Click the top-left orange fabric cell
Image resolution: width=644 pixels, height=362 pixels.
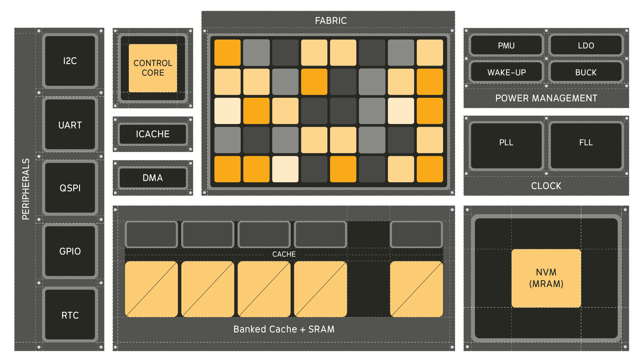[x=227, y=52]
